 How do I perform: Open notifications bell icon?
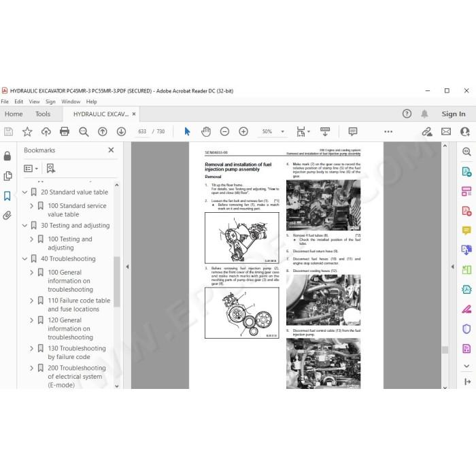click(x=424, y=114)
